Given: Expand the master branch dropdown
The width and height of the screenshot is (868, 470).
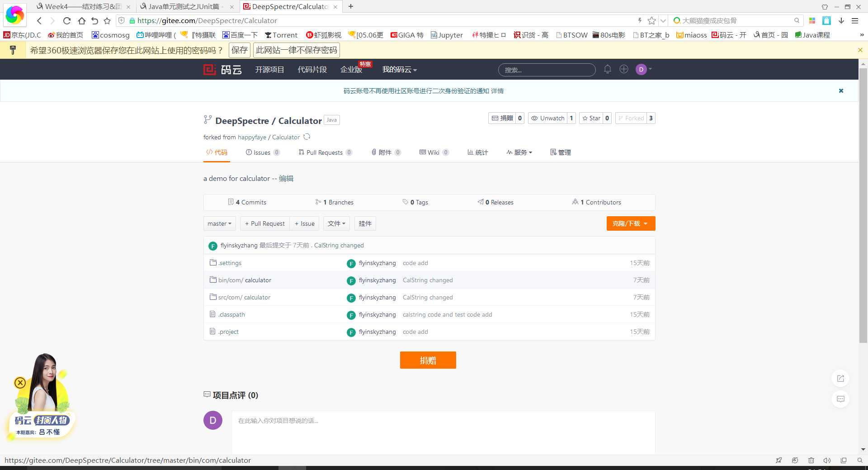Looking at the screenshot, I should (x=219, y=223).
